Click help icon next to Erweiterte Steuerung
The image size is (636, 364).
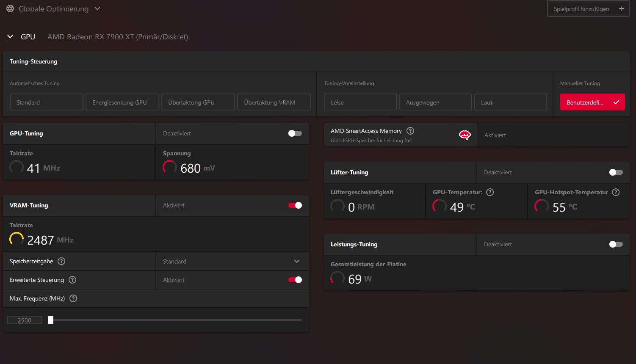click(72, 280)
